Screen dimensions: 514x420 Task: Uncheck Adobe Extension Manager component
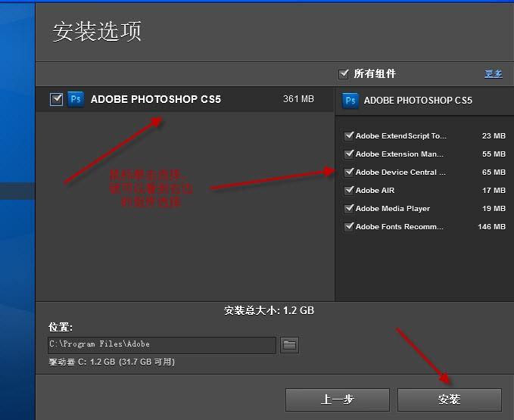tap(349, 154)
